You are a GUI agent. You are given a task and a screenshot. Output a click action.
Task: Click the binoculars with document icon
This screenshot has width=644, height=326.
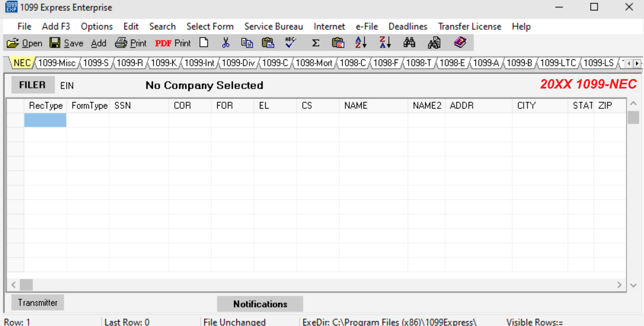434,43
